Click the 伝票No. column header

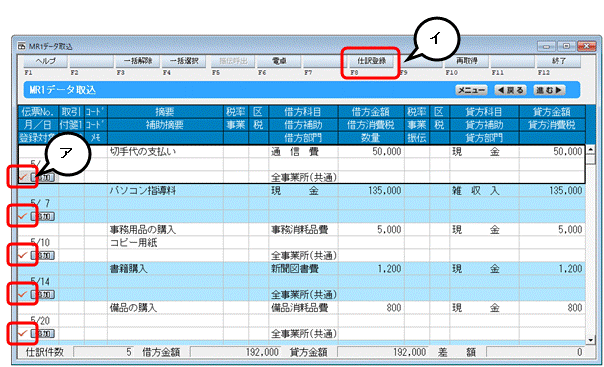[x=38, y=112]
